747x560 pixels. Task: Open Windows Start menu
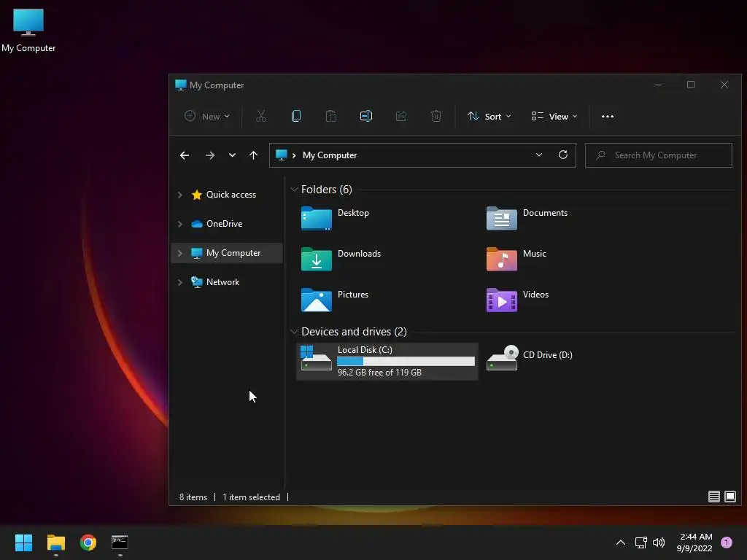(x=23, y=542)
